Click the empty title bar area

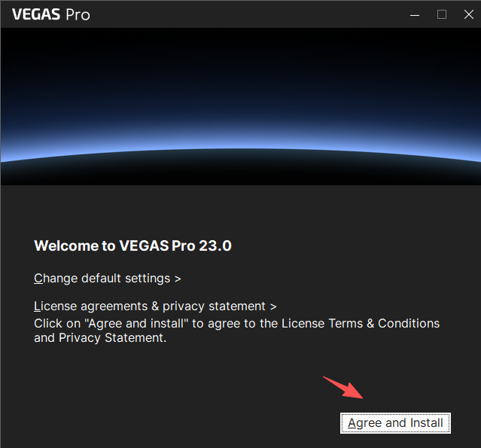tap(248, 14)
